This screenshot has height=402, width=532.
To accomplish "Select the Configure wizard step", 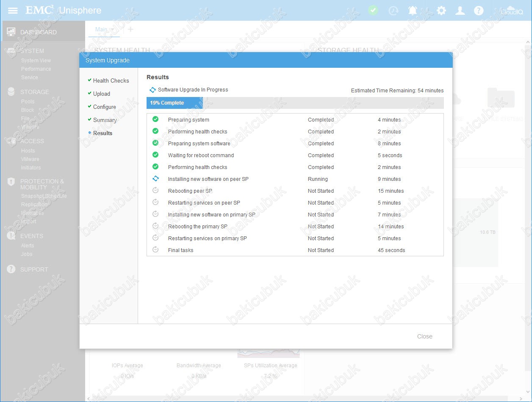I will click(104, 107).
